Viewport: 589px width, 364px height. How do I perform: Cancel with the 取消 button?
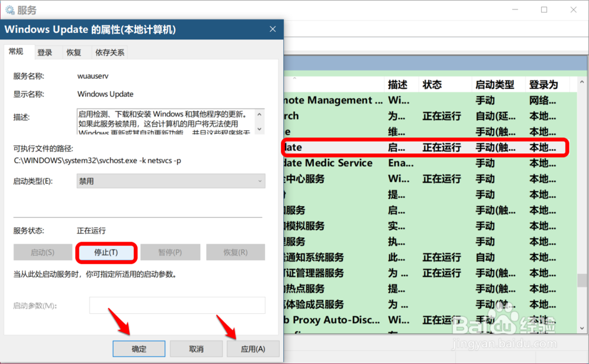(x=196, y=349)
